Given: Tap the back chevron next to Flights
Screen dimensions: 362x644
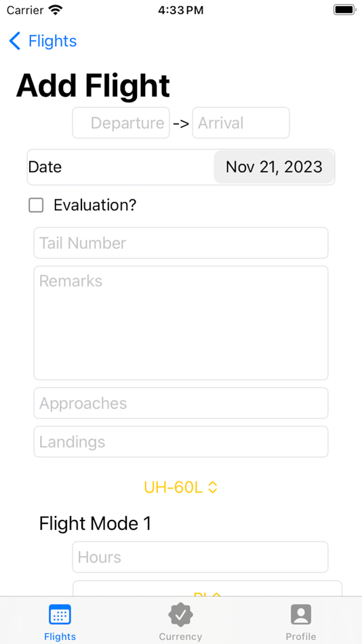Looking at the screenshot, I should point(15,41).
